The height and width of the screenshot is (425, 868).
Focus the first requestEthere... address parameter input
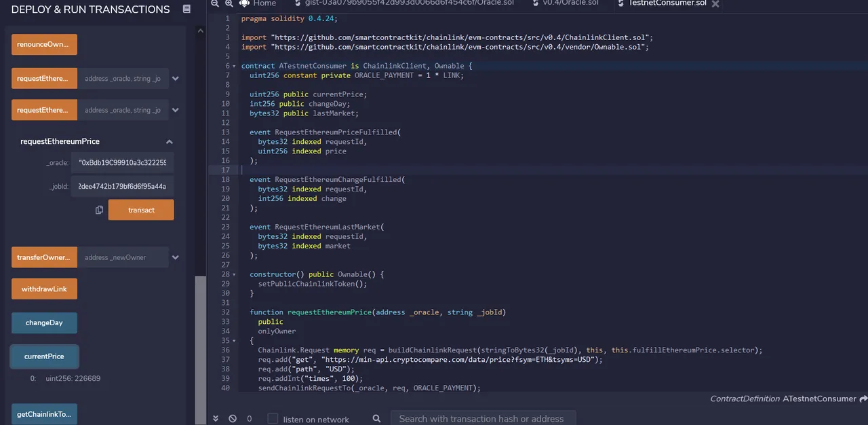122,79
